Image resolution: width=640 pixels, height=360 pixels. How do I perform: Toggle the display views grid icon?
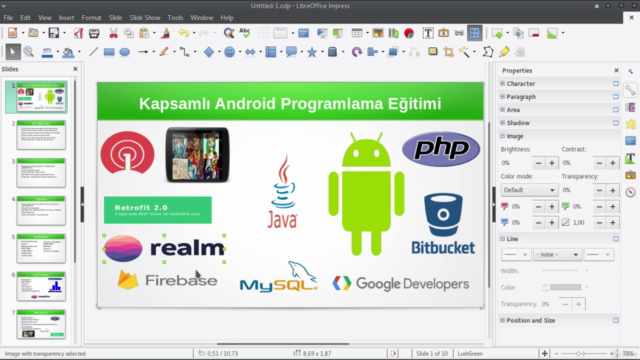pyautogui.click(x=474, y=33)
